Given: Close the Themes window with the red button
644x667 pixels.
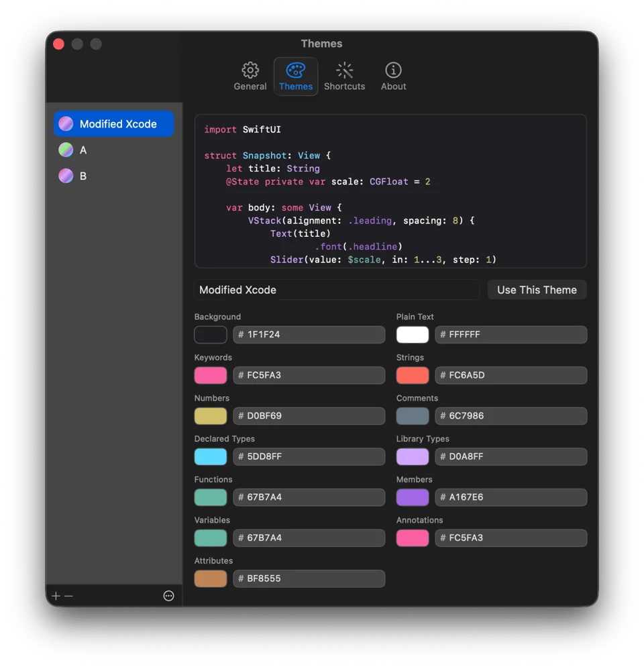Looking at the screenshot, I should [x=59, y=44].
